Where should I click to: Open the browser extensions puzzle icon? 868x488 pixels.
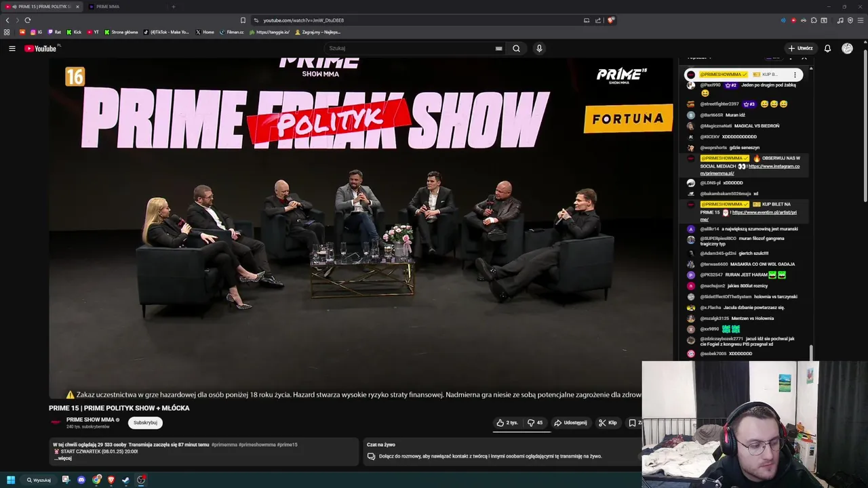click(x=814, y=20)
